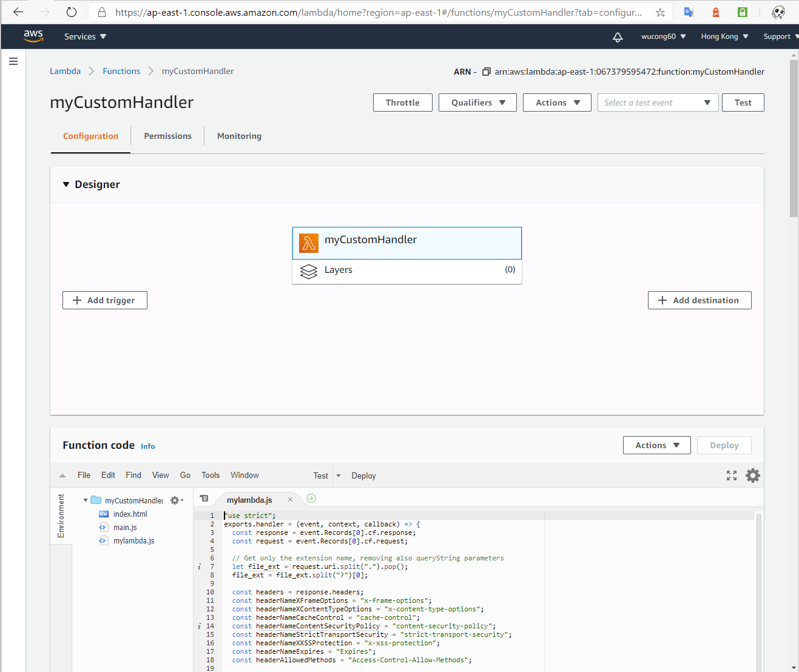The image size is (799, 672).
Task: Open the Services dropdown menu
Action: (x=84, y=36)
